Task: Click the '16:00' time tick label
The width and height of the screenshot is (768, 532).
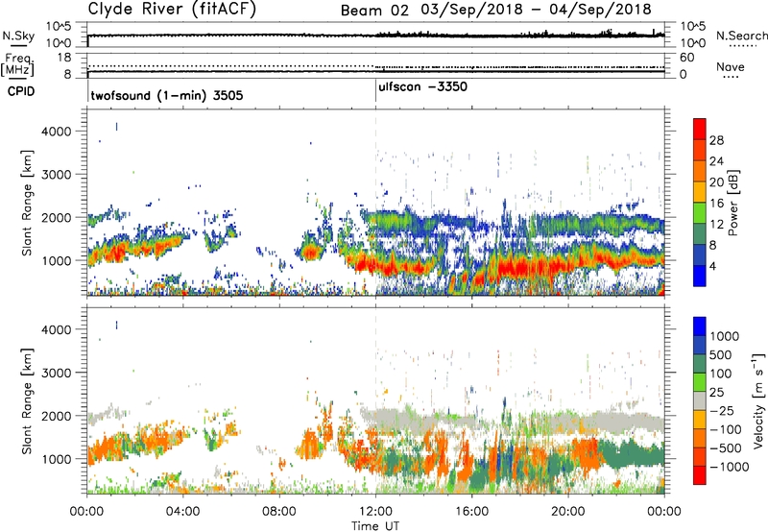Action: point(471,512)
